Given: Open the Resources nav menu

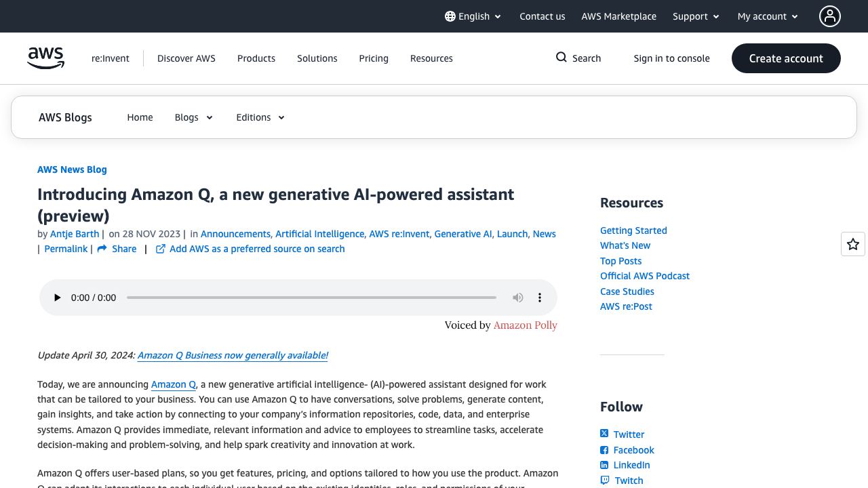Looking at the screenshot, I should pyautogui.click(x=431, y=58).
